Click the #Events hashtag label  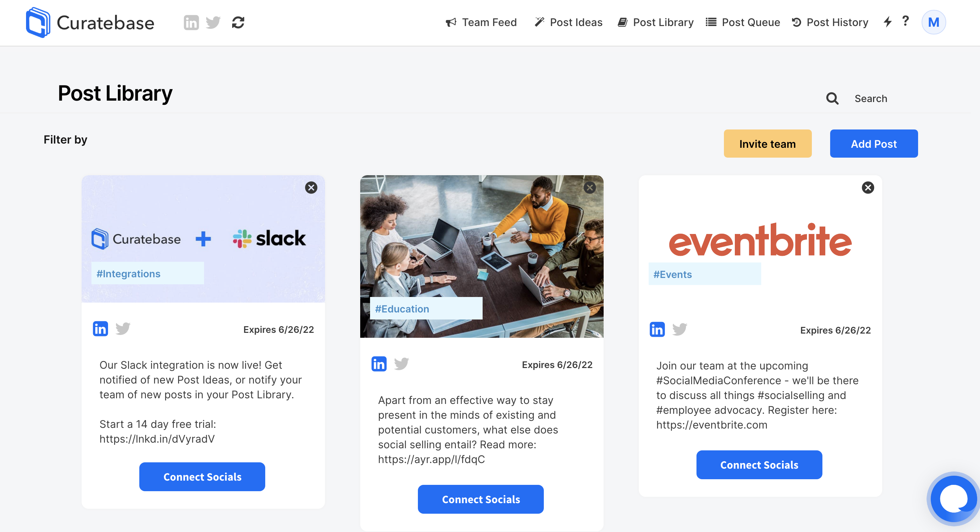click(x=672, y=274)
